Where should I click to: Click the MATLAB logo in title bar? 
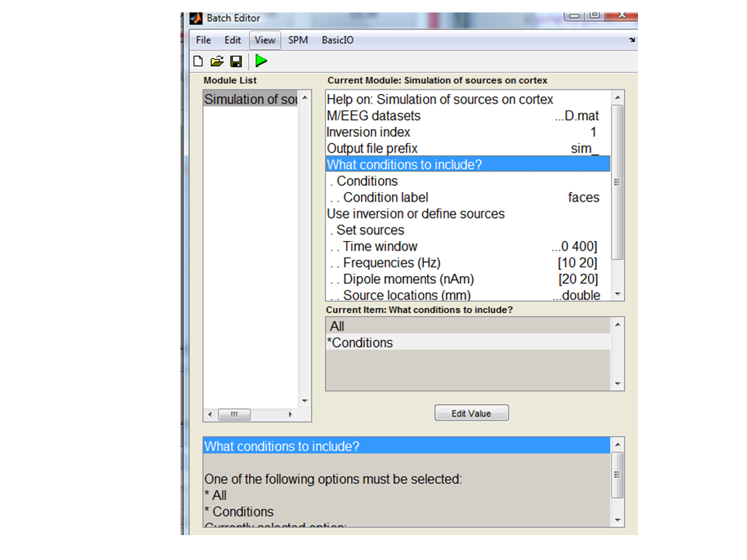click(196, 18)
